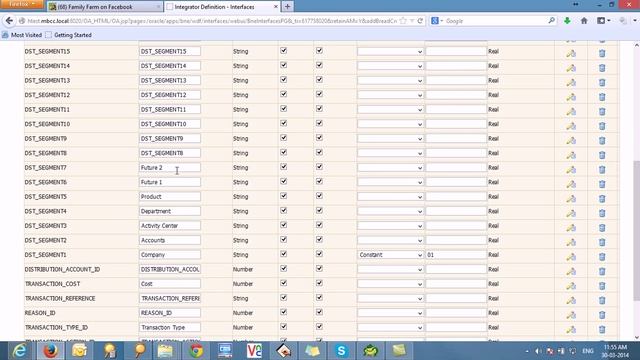Delete the TRANSACTION_REFERENCE row via trash icon
Viewport: 640px width, 360px height.
[602, 300]
